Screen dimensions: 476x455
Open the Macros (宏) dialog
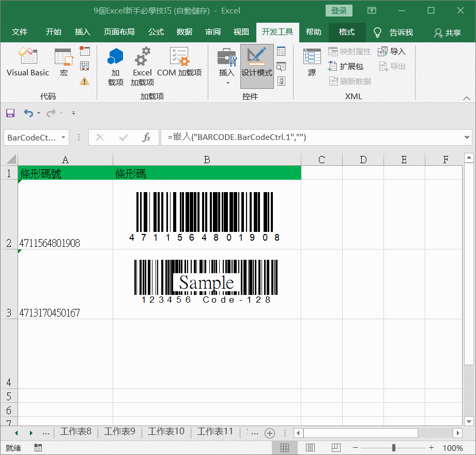point(64,63)
